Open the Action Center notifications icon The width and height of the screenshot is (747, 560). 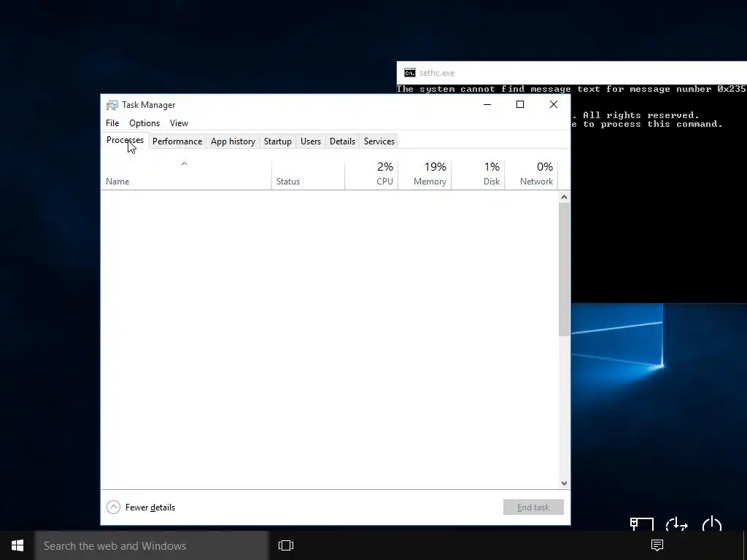pos(657,545)
